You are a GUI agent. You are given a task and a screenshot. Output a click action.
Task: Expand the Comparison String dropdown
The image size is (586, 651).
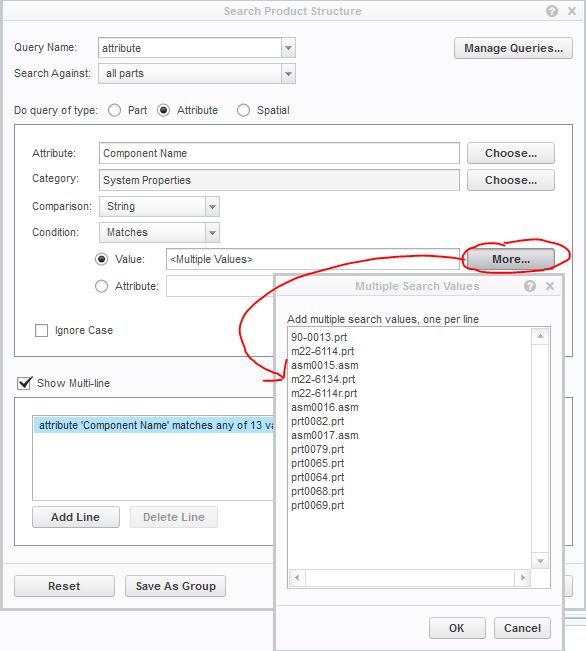click(x=212, y=207)
